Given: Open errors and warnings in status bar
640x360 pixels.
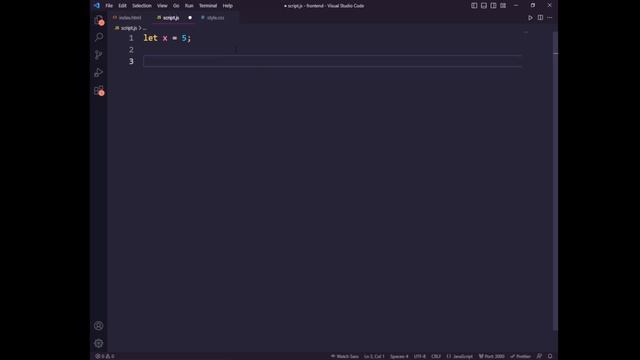Looking at the screenshot, I should pos(104,356).
